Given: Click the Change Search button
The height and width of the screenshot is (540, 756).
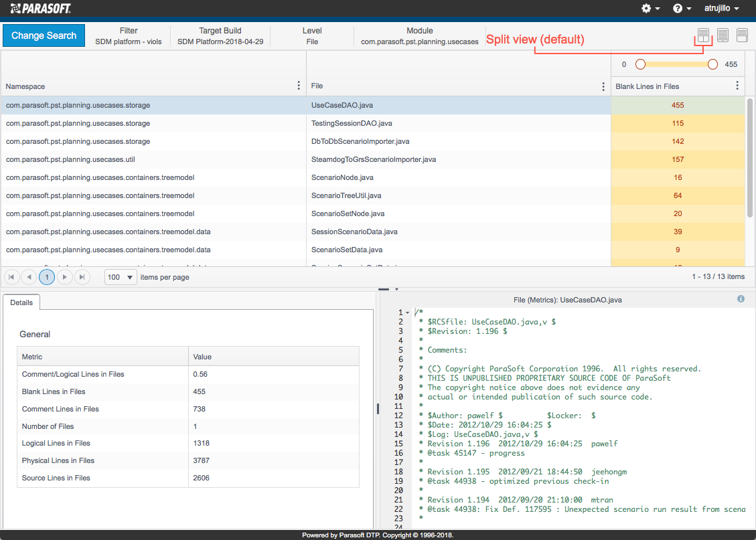Looking at the screenshot, I should tap(44, 35).
